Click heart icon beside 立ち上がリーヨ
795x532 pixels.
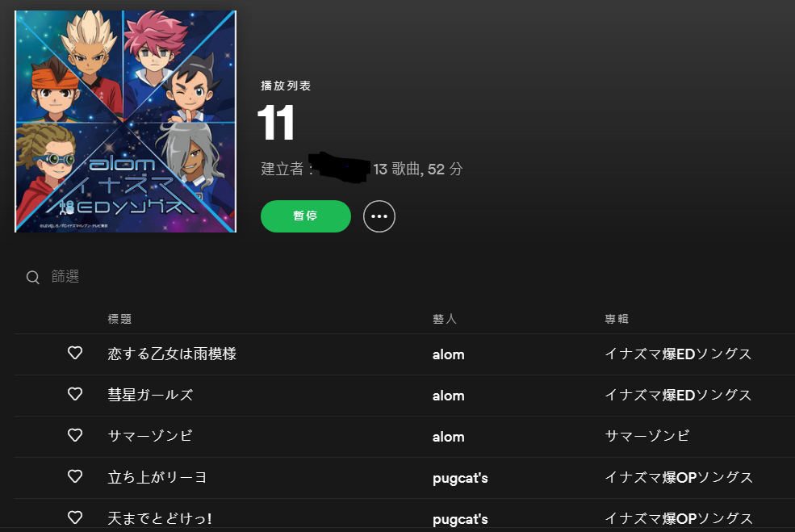coord(75,476)
